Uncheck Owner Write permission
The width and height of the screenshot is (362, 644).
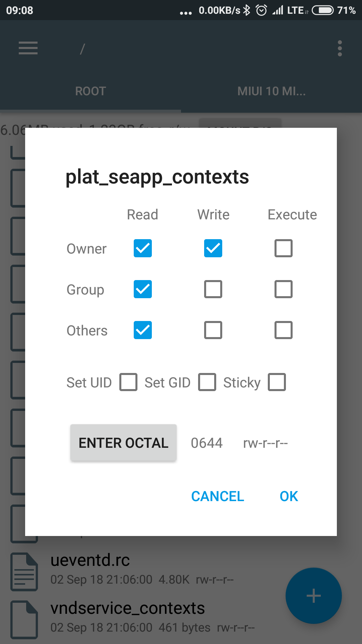[x=213, y=248]
